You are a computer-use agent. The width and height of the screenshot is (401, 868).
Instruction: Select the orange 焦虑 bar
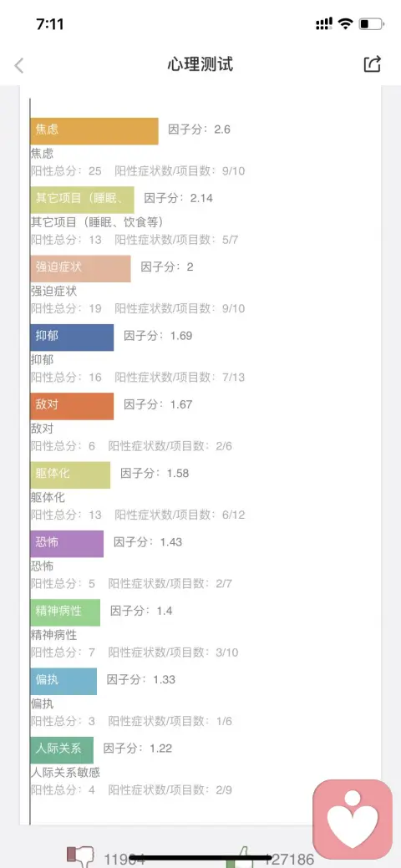tap(94, 130)
